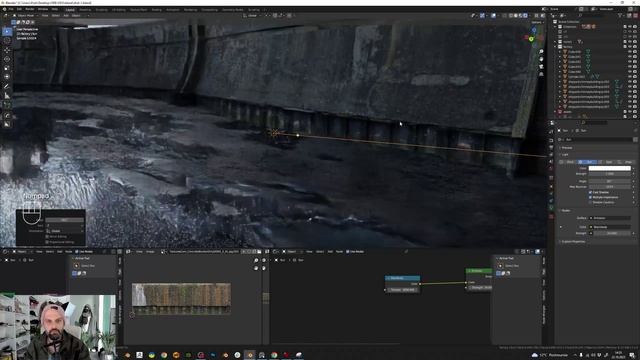
Task: Select the Annotate pencil tool
Action: tap(7, 86)
